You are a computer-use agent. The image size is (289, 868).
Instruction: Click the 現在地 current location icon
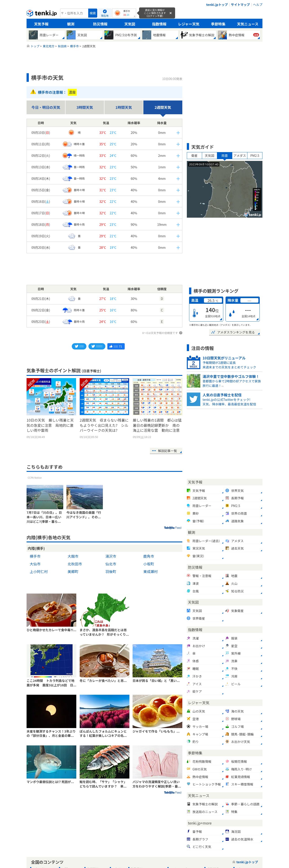pos(105,13)
